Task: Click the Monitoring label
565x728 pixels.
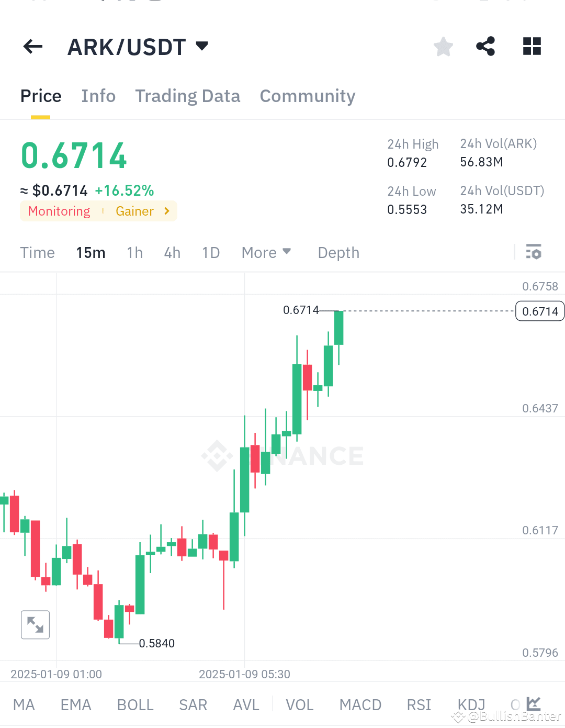Action: [x=59, y=211]
